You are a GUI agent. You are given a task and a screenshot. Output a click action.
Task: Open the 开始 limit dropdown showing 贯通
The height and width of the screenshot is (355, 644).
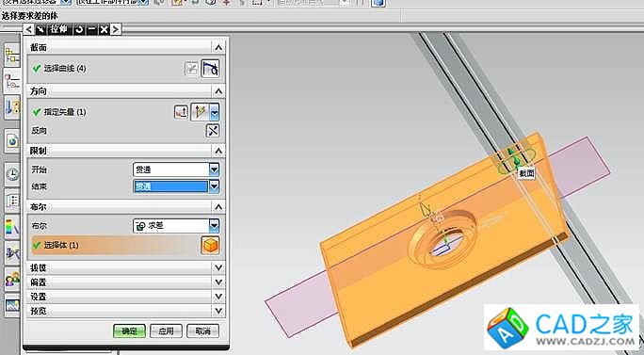(176, 169)
